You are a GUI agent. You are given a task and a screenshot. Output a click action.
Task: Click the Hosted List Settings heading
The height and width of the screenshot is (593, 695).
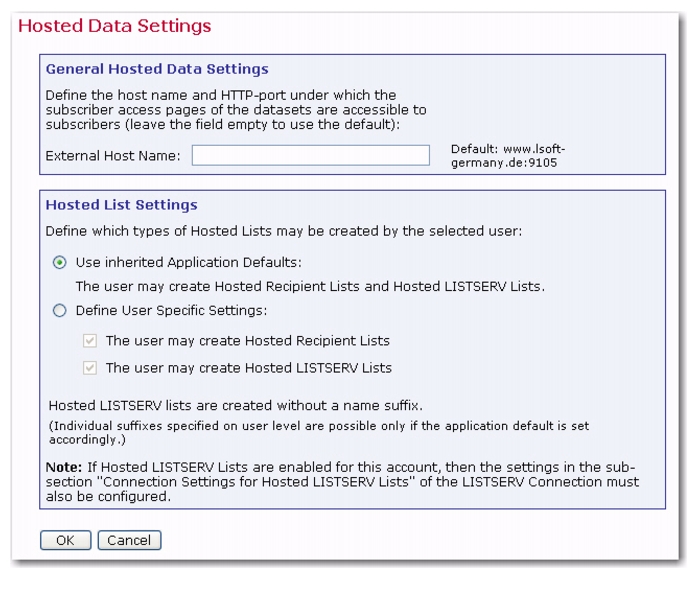tap(121, 205)
